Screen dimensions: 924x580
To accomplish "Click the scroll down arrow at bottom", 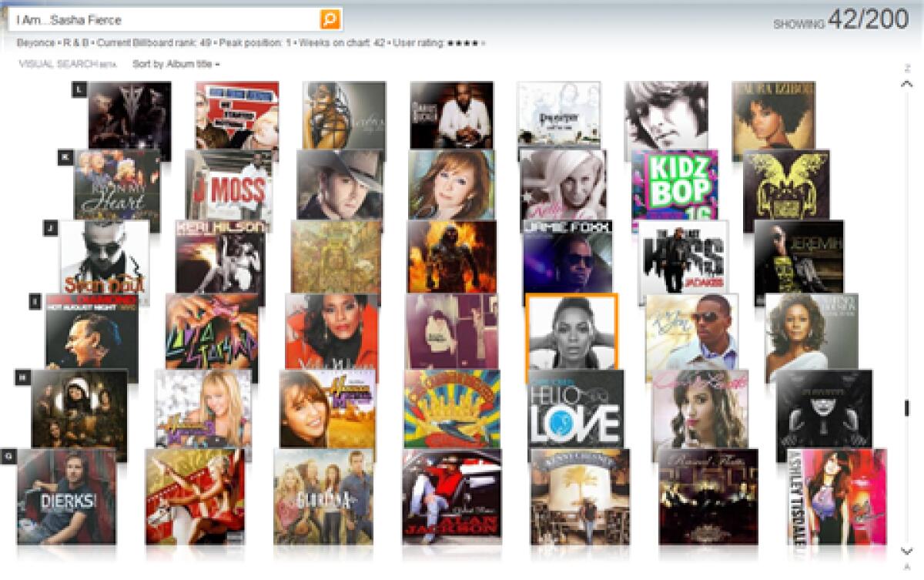I will 906,551.
